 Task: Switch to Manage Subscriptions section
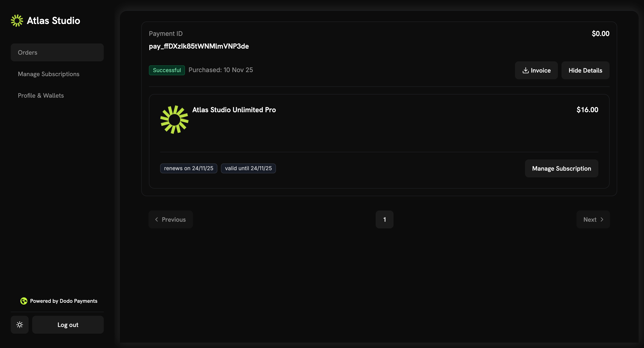[x=49, y=74]
